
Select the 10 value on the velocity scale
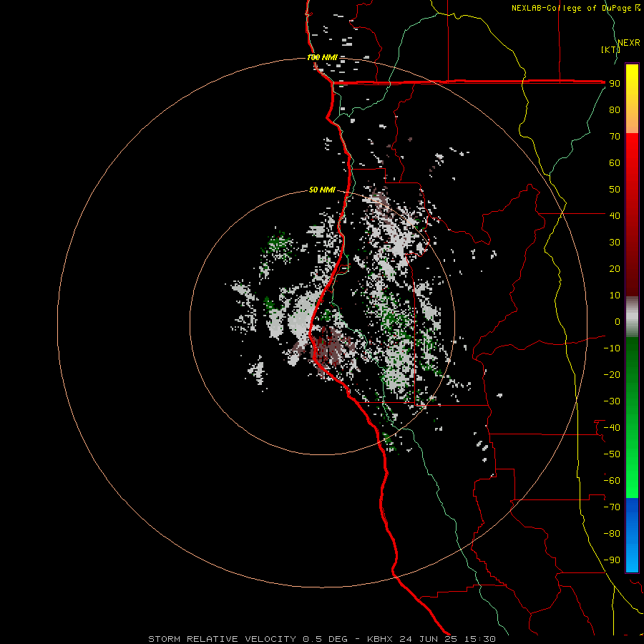click(615, 296)
